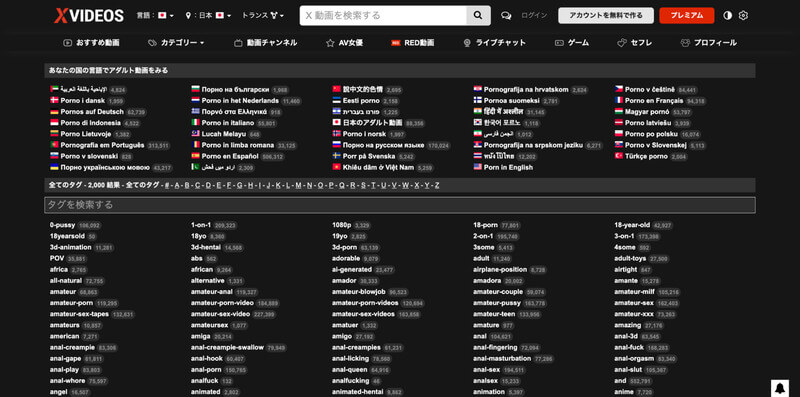The width and height of the screenshot is (800, 397).
Task: Click the タグを検索する input field
Action: (400, 205)
